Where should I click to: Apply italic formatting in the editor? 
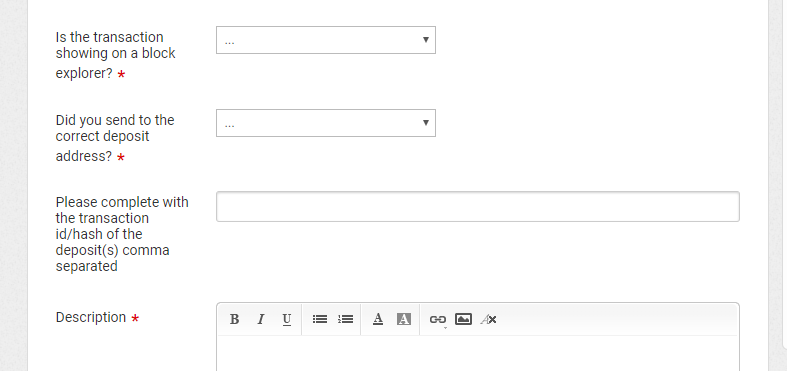[260, 319]
